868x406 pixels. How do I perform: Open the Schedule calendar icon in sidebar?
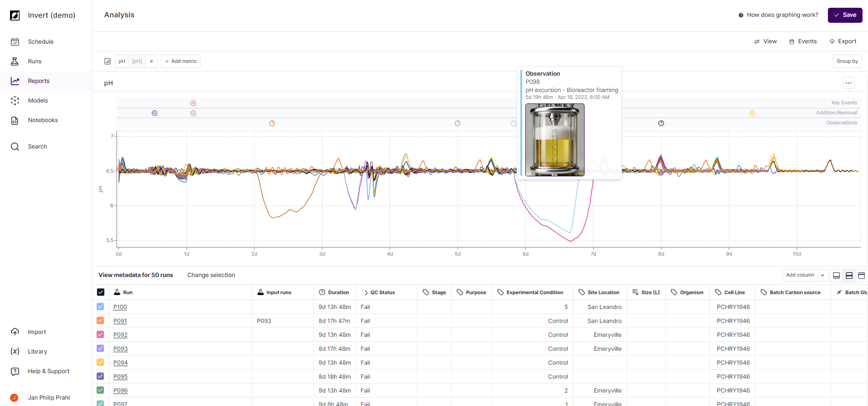15,42
